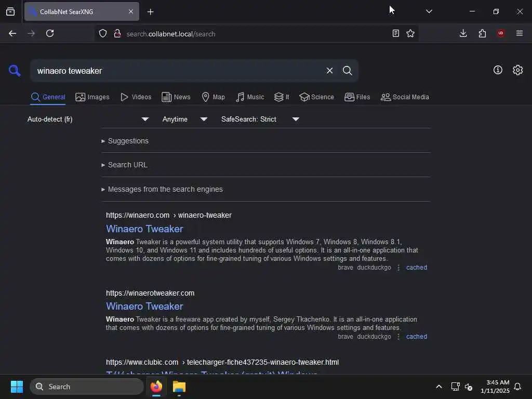Open the tracking protection shield icon
Screen dimensions: 532x399
103,33
